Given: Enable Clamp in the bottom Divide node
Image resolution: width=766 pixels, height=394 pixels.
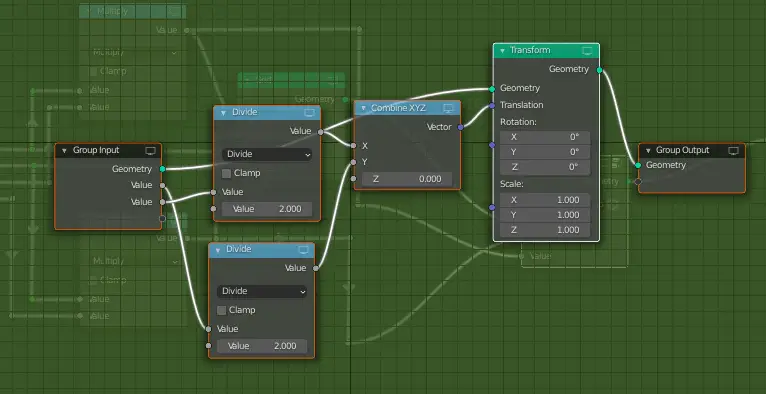Looking at the screenshot, I should pyautogui.click(x=221, y=310).
